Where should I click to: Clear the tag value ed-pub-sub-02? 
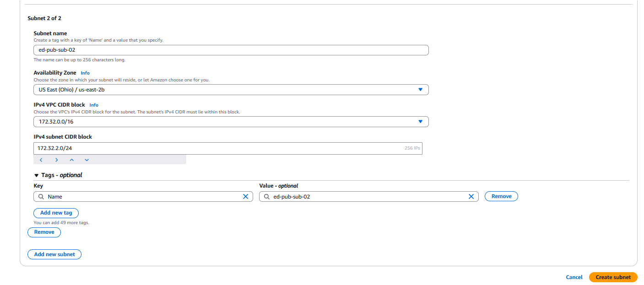[x=471, y=196]
